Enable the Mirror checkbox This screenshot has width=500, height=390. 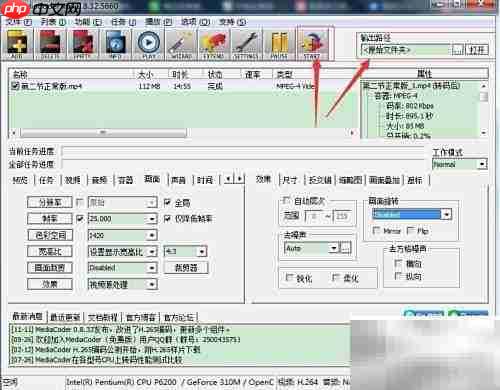pos(376,230)
